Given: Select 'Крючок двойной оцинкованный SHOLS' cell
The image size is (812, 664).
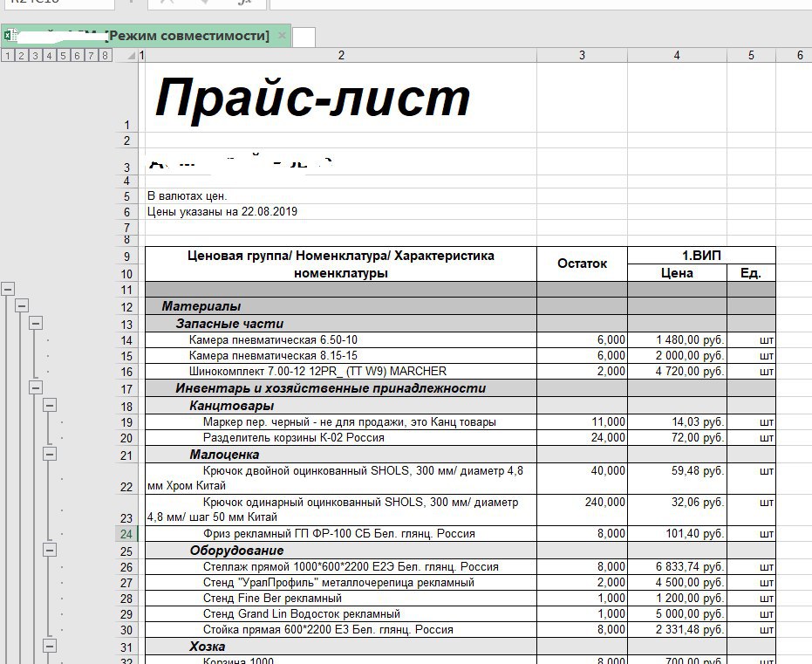Looking at the screenshot, I should (341, 478).
